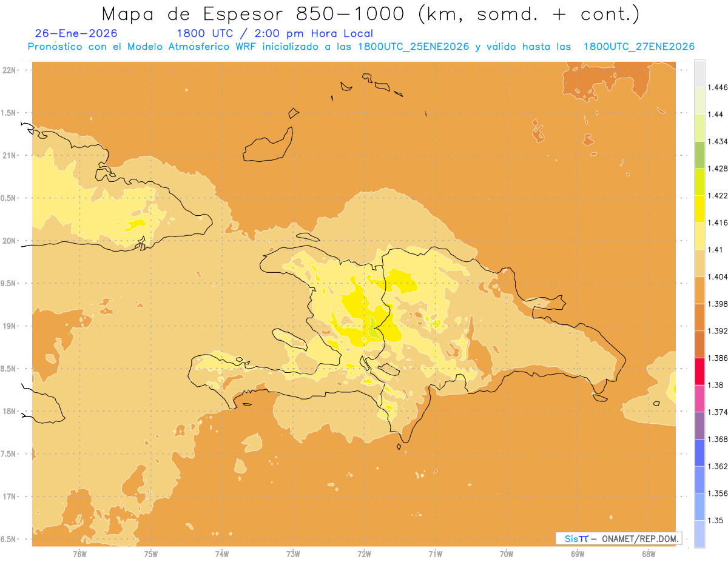Select the legend value 1.422
Image resolution: width=728 pixels, height=562 pixels.
718,195
